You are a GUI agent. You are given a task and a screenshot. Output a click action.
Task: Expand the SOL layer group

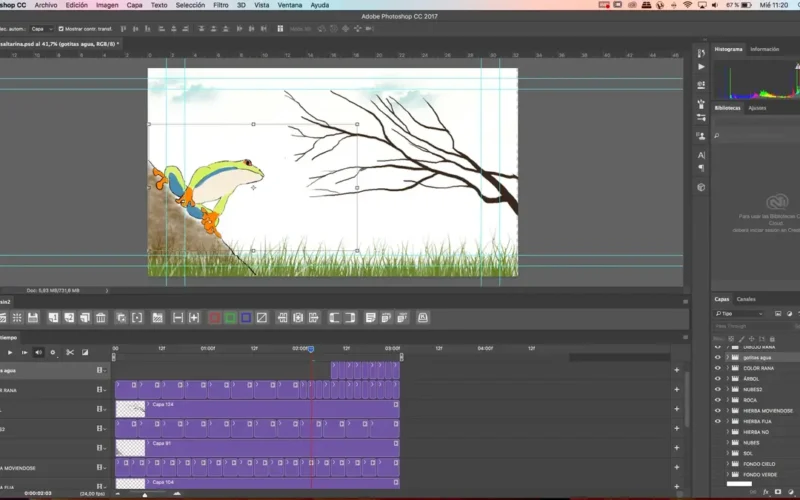728,454
